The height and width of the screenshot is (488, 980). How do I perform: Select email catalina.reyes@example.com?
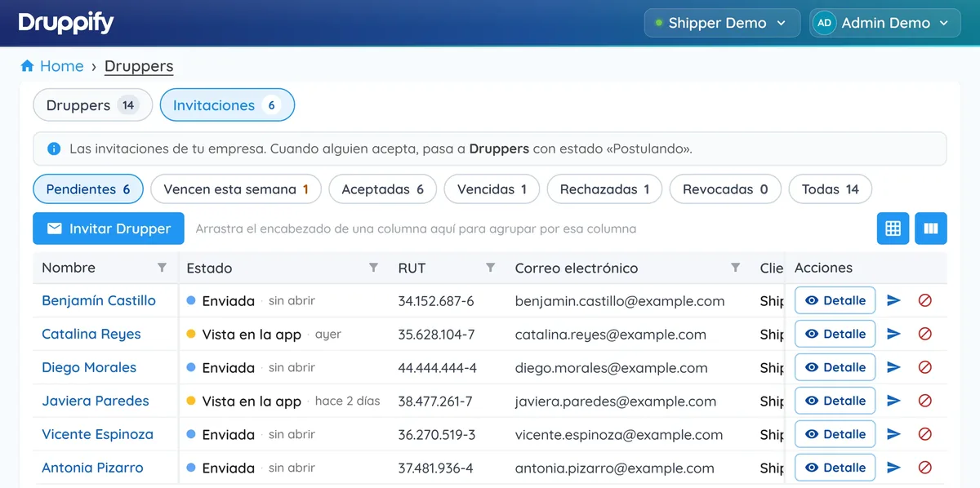611,334
